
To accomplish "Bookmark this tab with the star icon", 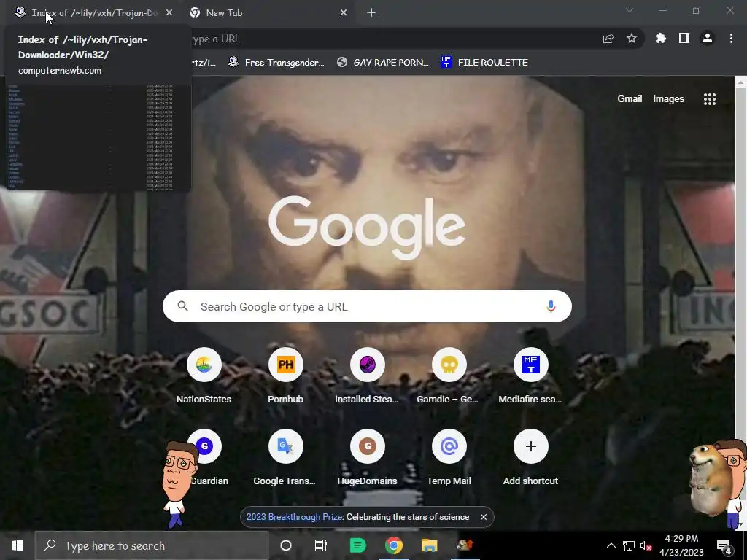I will coord(632,39).
